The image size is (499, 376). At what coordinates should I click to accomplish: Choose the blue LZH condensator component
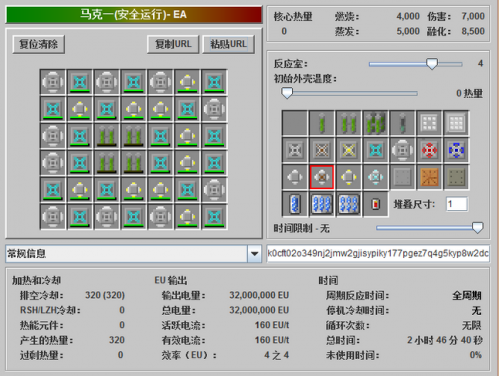(456, 150)
